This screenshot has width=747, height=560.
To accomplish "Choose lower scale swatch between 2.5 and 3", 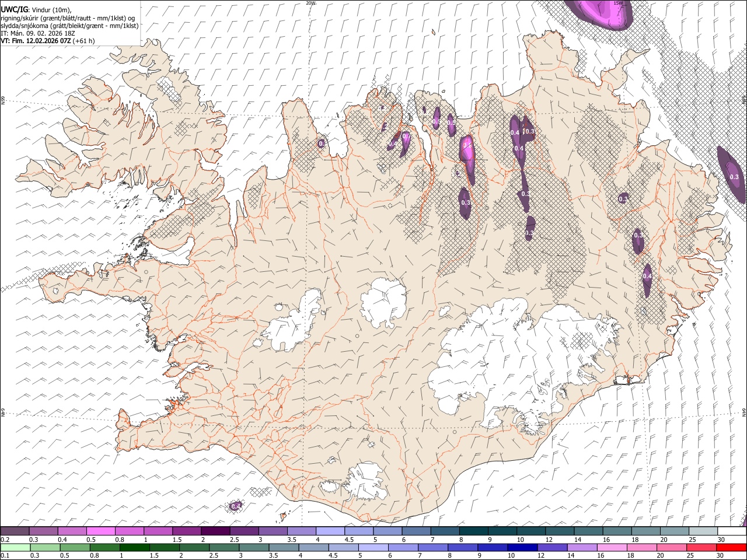I will [225, 548].
